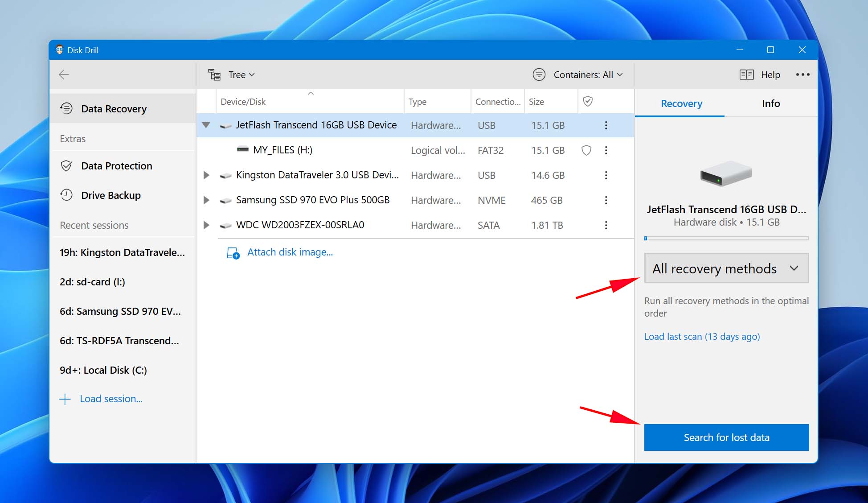
Task: Select Data Recovery in sidebar
Action: point(123,108)
